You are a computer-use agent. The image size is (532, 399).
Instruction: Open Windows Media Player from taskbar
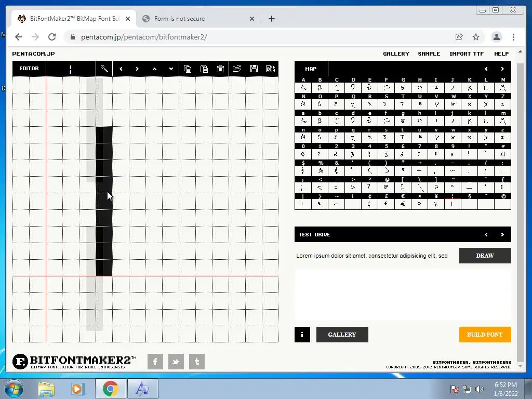tap(77, 389)
